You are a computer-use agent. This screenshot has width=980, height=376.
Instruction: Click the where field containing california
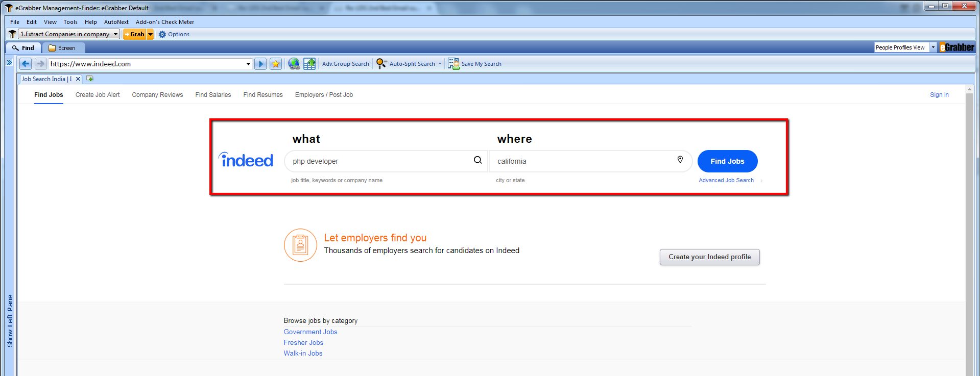tap(590, 161)
